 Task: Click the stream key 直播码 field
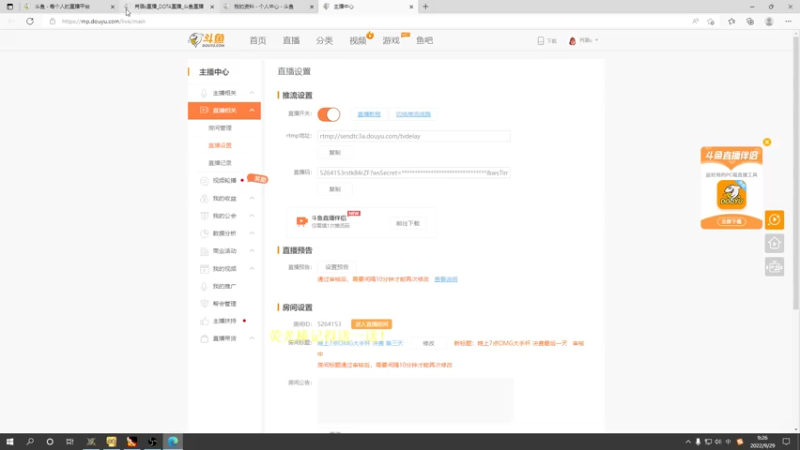(x=414, y=173)
